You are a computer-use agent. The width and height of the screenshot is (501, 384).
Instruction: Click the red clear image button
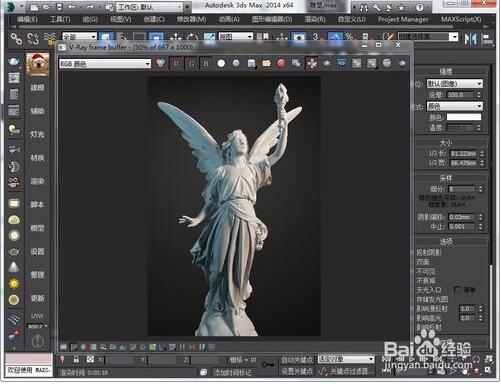[x=281, y=63]
